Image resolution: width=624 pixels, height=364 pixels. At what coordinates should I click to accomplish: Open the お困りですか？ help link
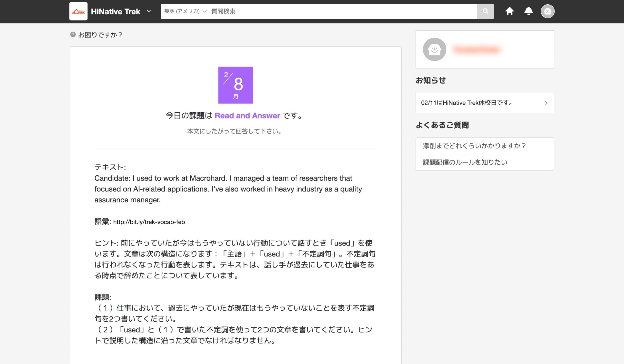pyautogui.click(x=100, y=35)
